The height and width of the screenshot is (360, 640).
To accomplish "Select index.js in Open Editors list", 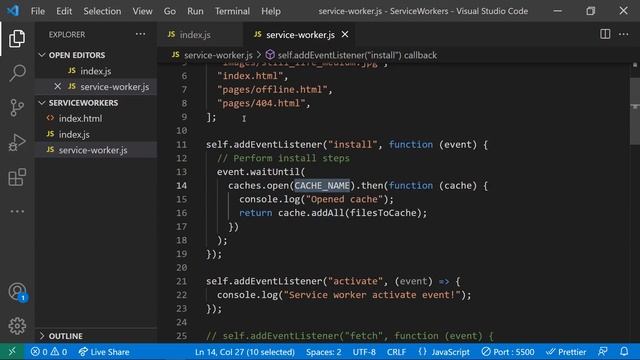I will coord(96,71).
